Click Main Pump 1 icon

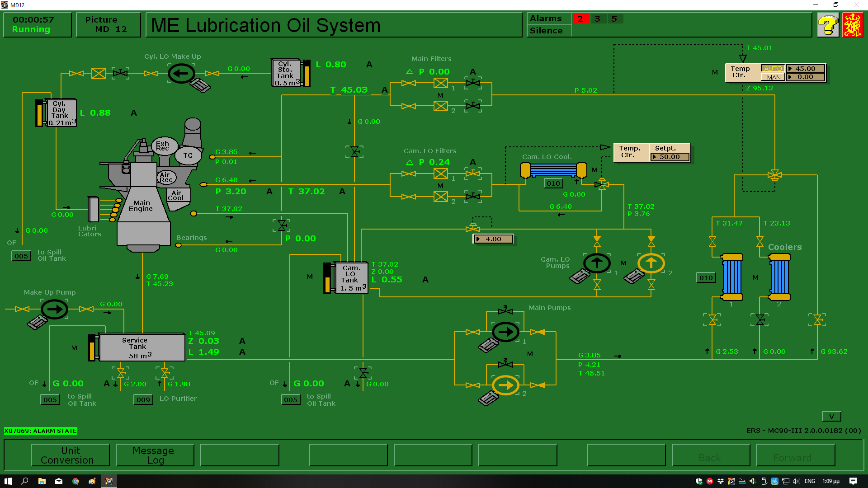pyautogui.click(x=505, y=332)
